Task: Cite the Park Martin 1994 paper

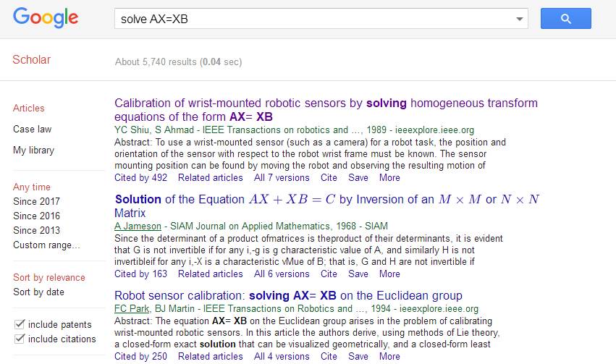Action: tap(329, 356)
